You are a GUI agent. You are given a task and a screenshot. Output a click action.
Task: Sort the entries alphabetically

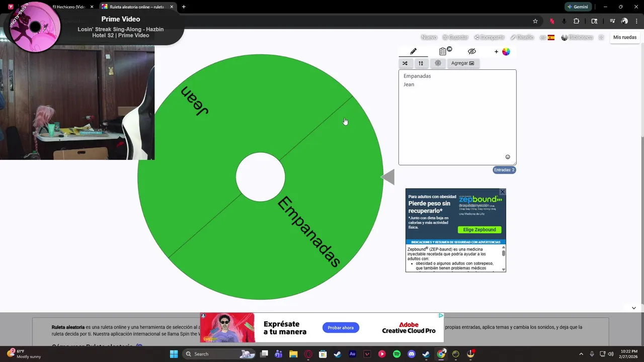click(x=421, y=63)
